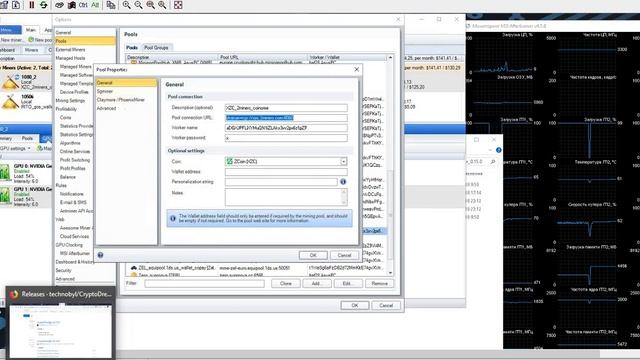Screen dimensions: 640x360
Task: Click the Remove button in Options window
Action: click(379, 283)
